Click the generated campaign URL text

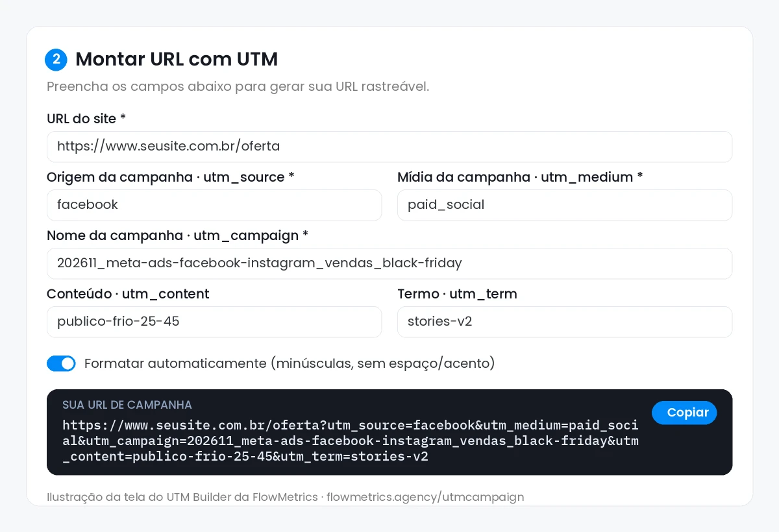click(351, 441)
